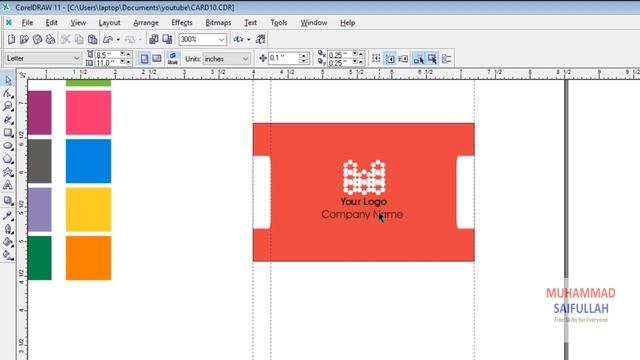Toggle Snap to Objects button

pyautogui.click(x=403, y=59)
